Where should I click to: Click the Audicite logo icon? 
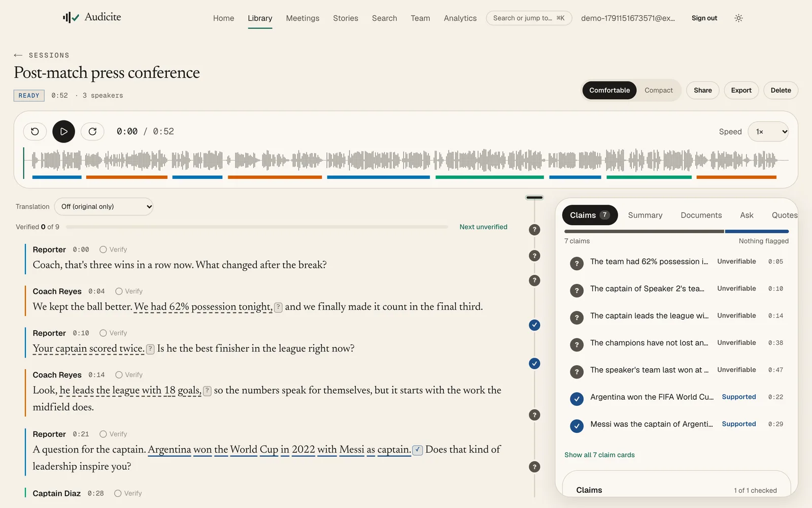click(71, 18)
